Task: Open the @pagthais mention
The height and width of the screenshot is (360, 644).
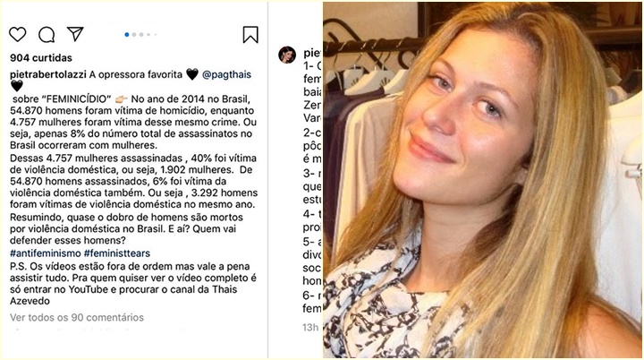Action: click(226, 74)
